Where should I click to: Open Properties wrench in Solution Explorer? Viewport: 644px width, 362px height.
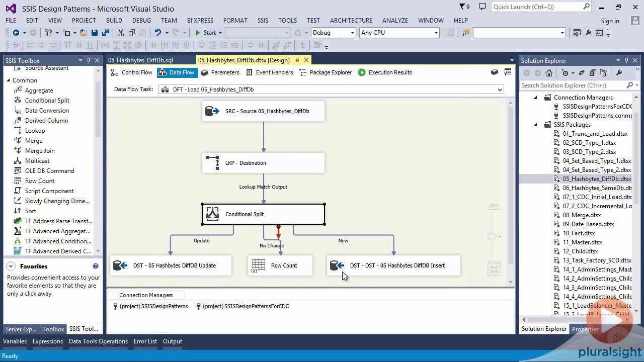(x=619, y=73)
